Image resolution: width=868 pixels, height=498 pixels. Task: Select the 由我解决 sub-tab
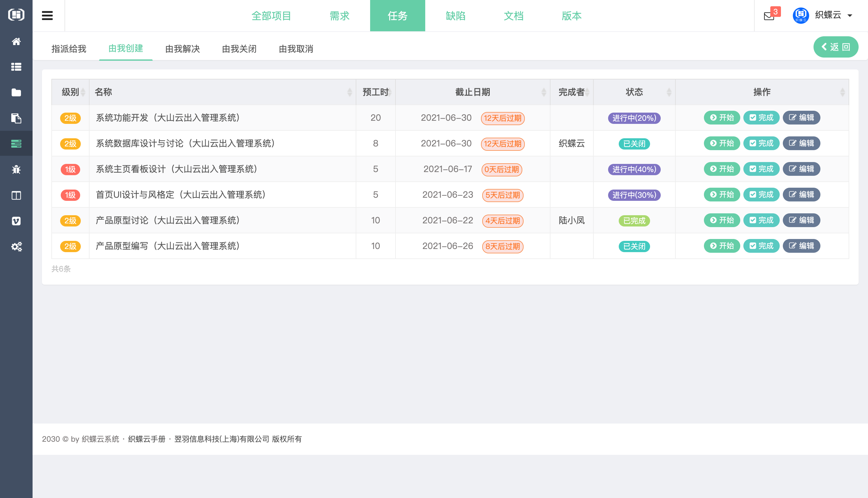(183, 49)
